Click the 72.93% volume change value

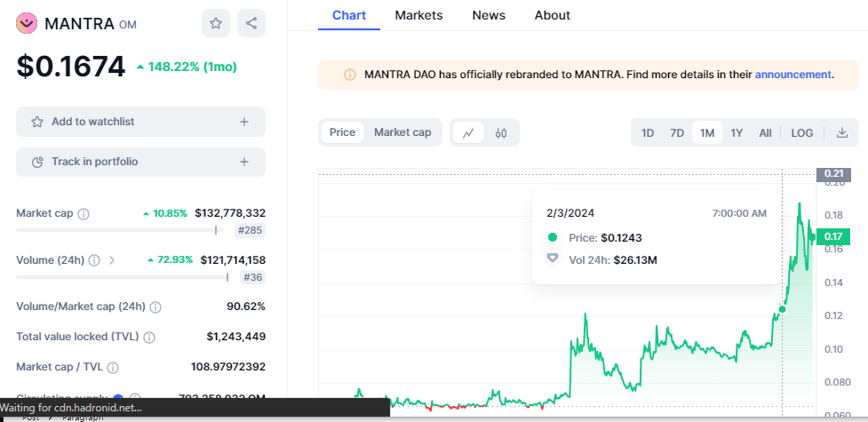point(170,259)
